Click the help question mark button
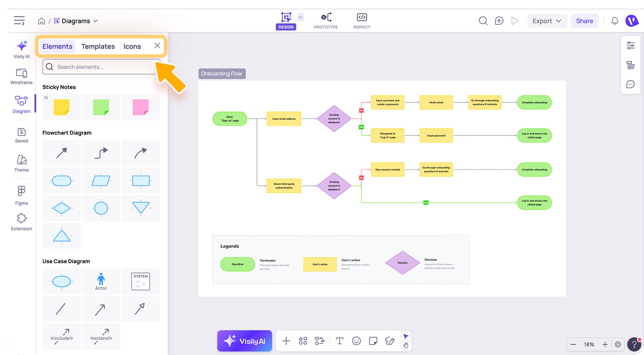The image size is (644, 355). pyautogui.click(x=634, y=344)
